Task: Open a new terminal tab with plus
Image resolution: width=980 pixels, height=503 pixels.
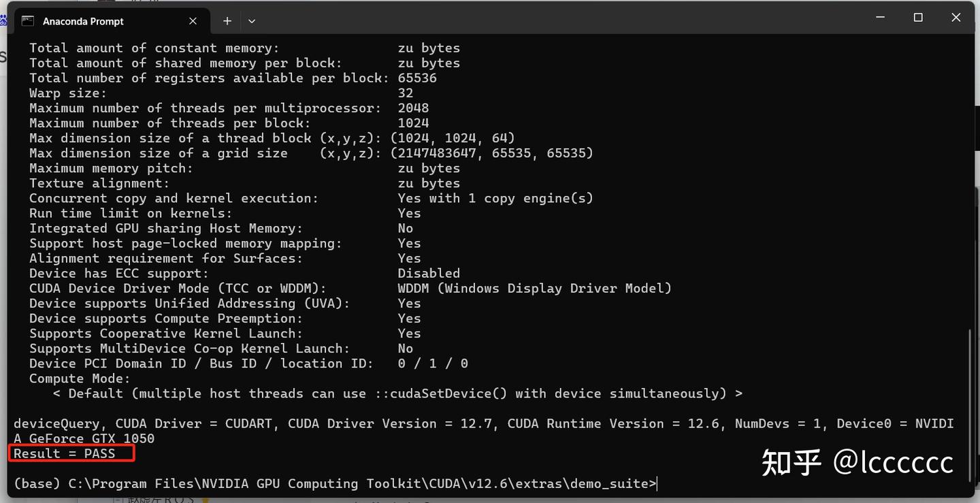Action: pos(227,21)
